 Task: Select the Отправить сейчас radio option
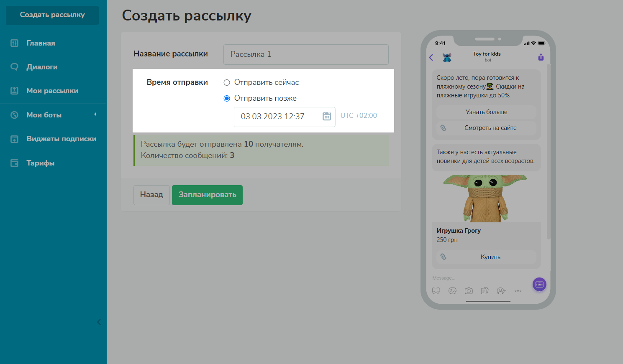click(x=227, y=83)
